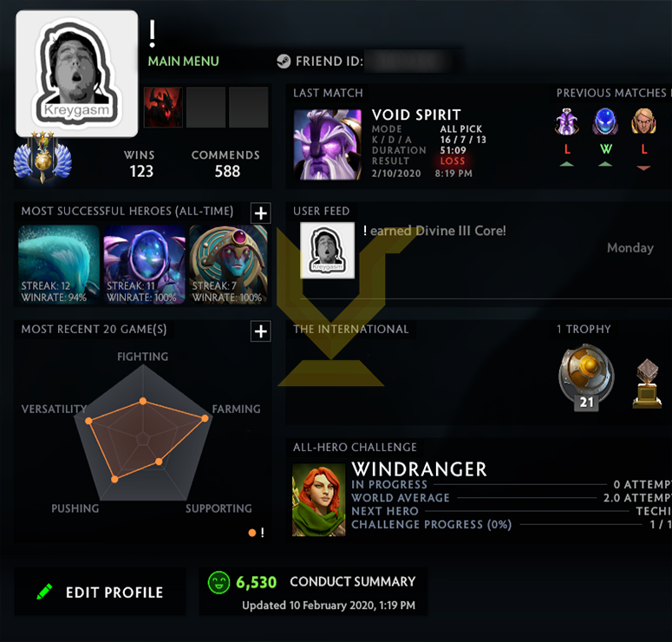The width and height of the screenshot is (672, 642).
Task: Select the Battle Pass level 21 shield
Action: pos(586,377)
